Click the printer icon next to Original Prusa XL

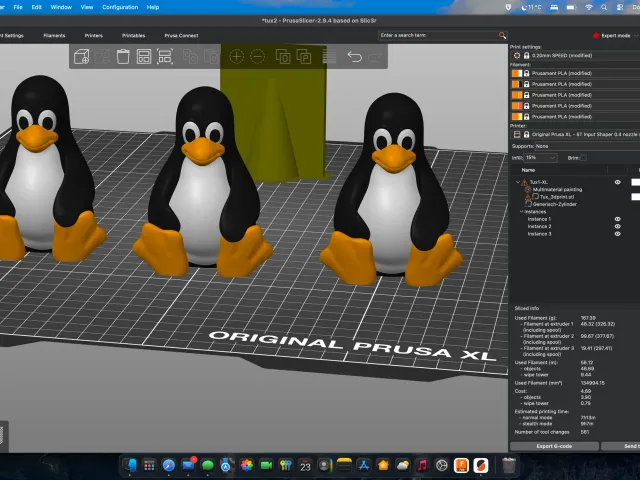coord(517,134)
